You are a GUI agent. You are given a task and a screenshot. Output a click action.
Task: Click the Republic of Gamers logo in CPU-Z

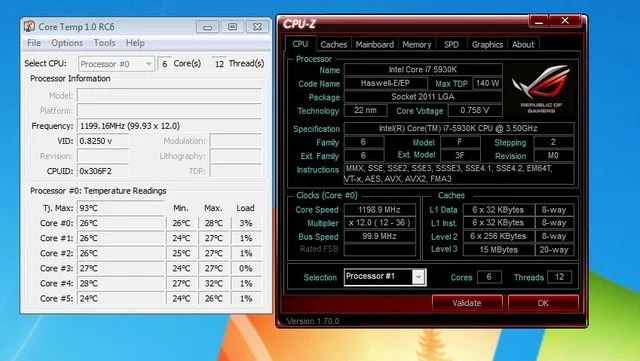tap(541, 89)
